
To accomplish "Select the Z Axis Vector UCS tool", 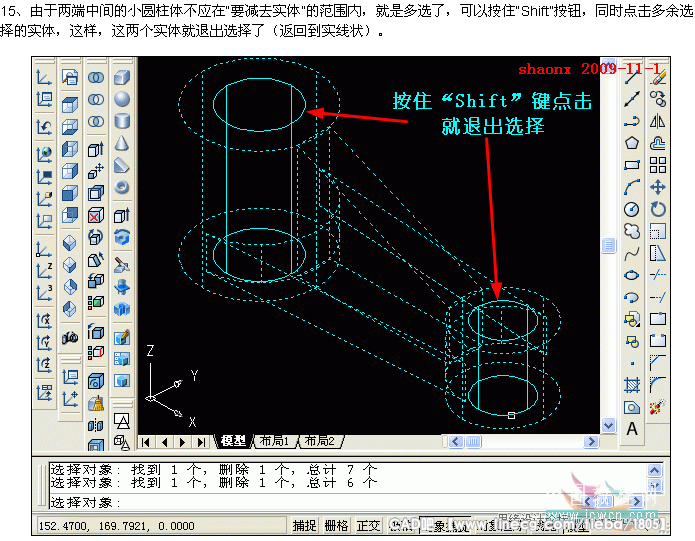I will [44, 270].
